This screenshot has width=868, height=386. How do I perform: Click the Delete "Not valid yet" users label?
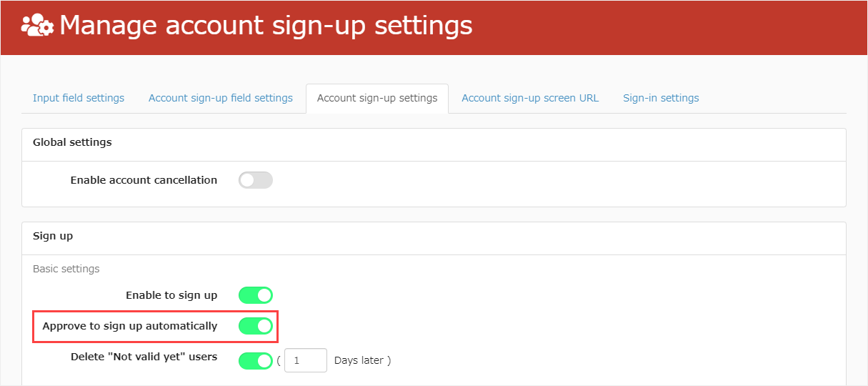pos(144,357)
